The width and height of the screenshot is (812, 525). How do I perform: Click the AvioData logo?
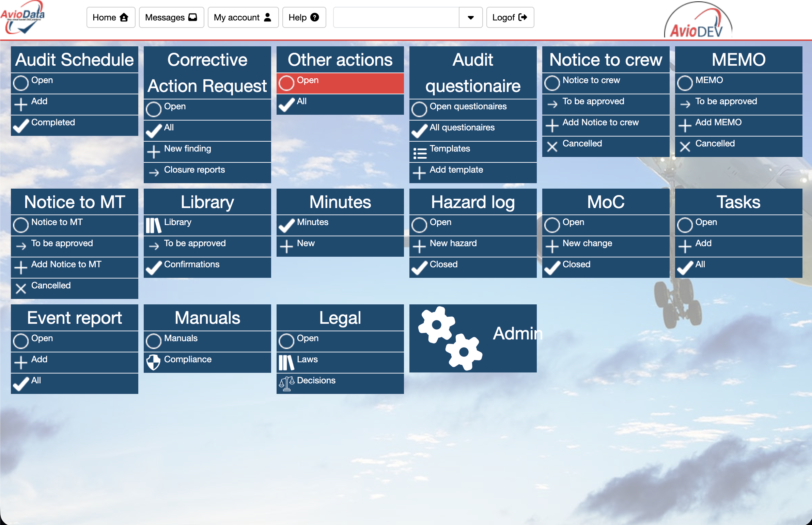[22, 18]
